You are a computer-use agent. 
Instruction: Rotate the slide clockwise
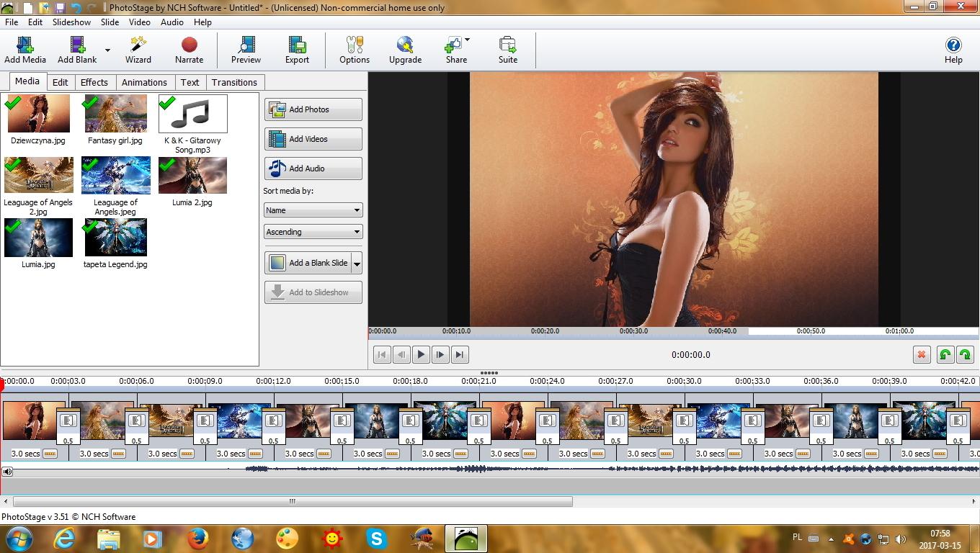[965, 354]
